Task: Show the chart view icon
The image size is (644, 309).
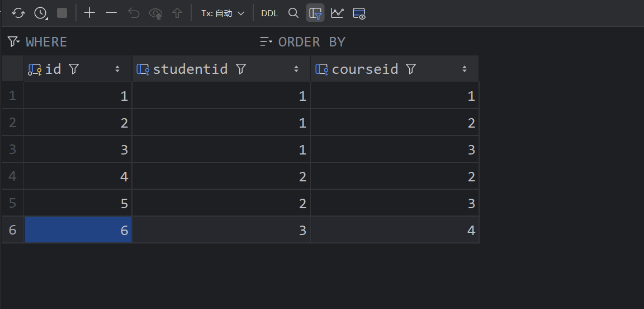Action: point(337,13)
